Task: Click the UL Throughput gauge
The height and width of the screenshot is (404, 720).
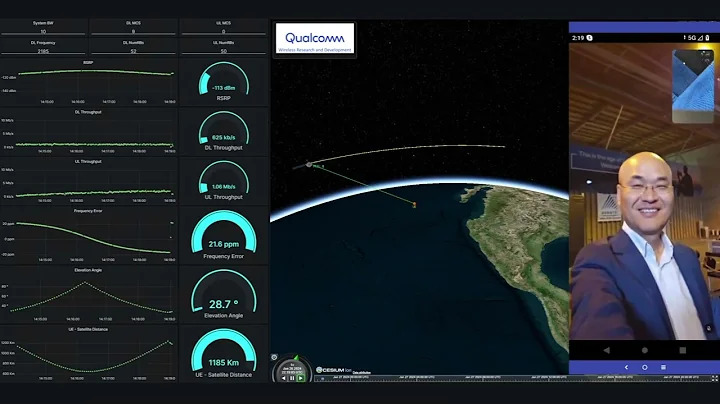Action: 224,180
